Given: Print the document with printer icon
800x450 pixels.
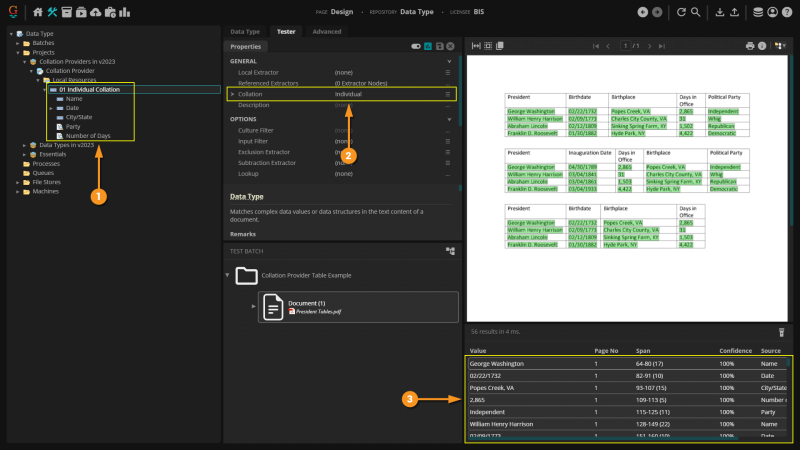Looking at the screenshot, I should click(750, 46).
